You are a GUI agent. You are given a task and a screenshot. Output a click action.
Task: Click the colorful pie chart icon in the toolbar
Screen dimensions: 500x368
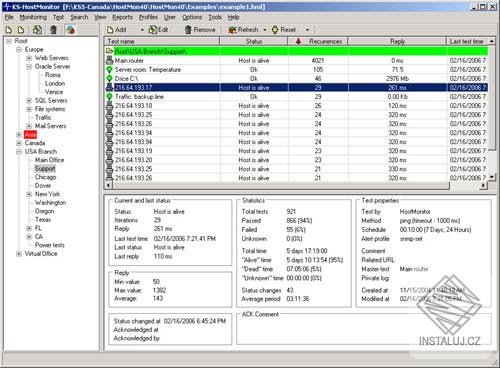coord(70,30)
